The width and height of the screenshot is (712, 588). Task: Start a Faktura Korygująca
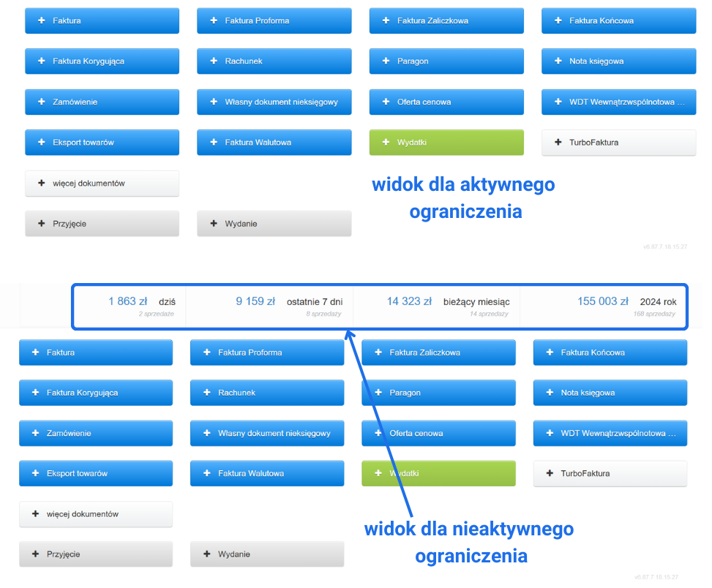tap(102, 61)
